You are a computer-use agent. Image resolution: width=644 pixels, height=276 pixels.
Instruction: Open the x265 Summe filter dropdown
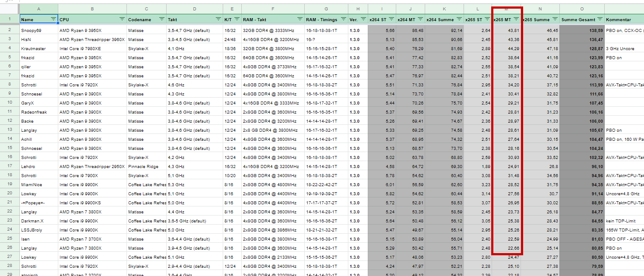pyautogui.click(x=555, y=19)
